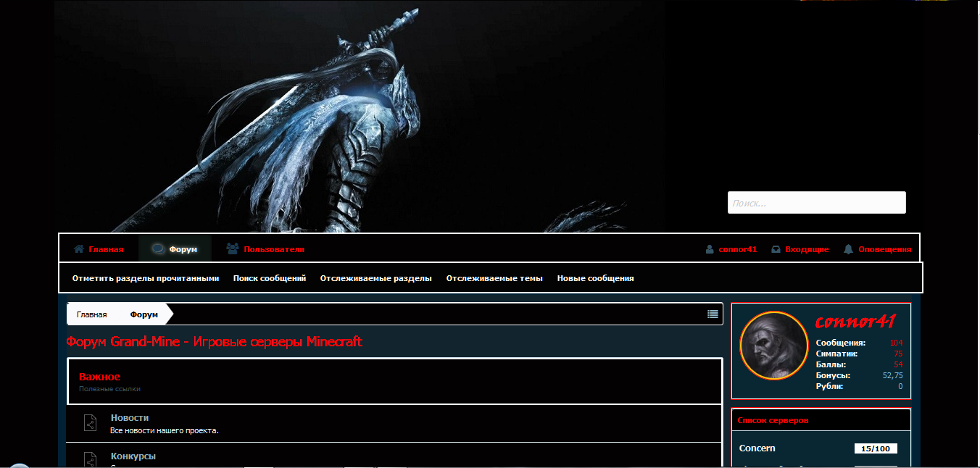Click the home icon beside Главная
Image resolution: width=980 pixels, height=468 pixels.
tap(79, 249)
